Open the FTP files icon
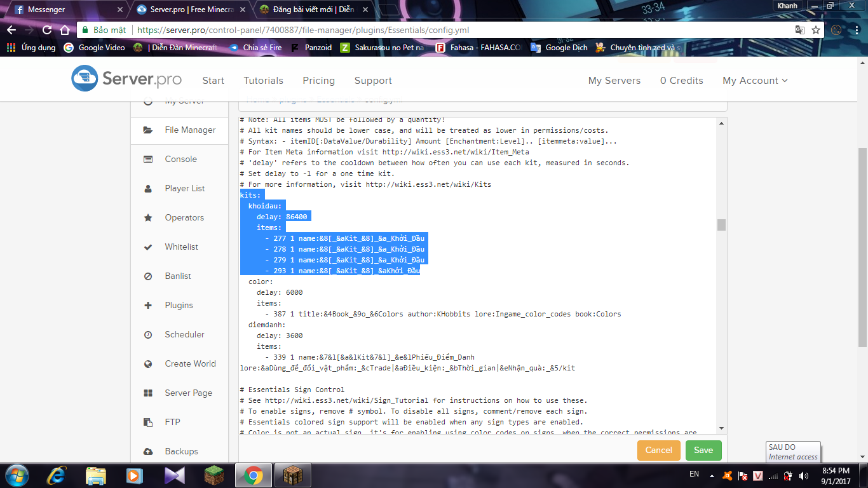This screenshot has height=488, width=868. point(148,423)
